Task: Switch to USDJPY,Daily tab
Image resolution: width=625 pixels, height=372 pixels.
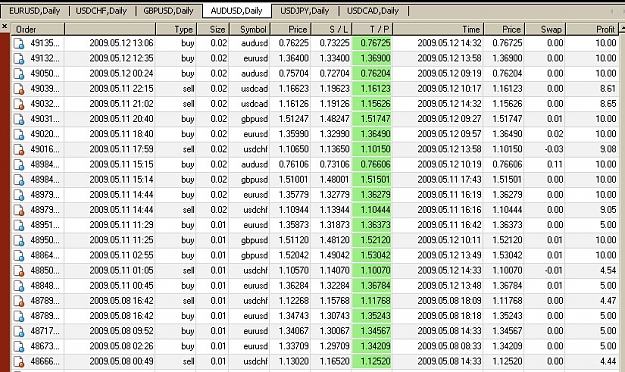Action: click(x=304, y=11)
